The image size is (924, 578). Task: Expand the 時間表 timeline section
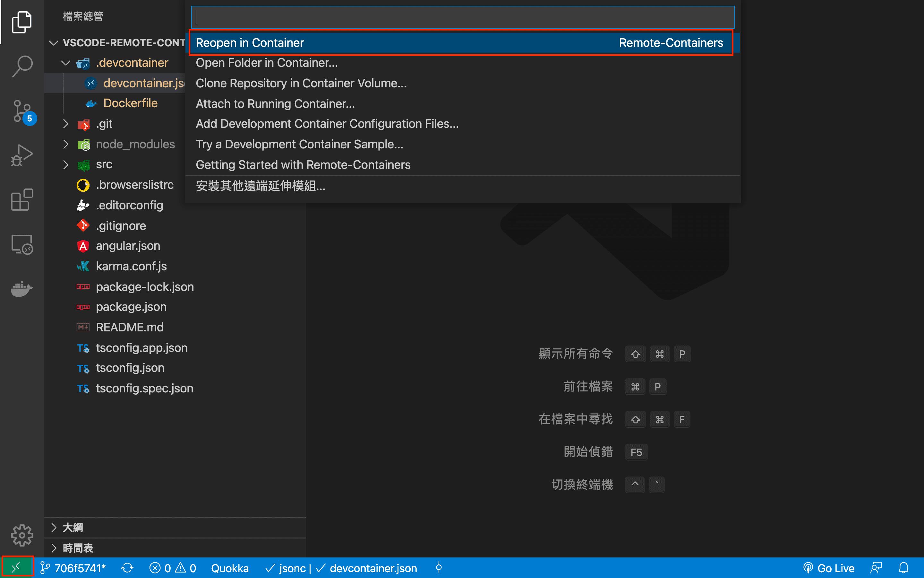click(175, 548)
